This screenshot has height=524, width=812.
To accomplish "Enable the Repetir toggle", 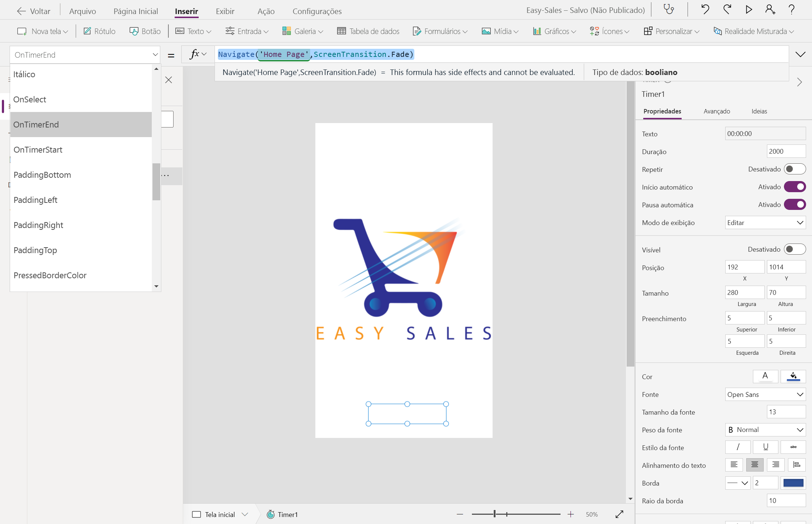I will 794,169.
